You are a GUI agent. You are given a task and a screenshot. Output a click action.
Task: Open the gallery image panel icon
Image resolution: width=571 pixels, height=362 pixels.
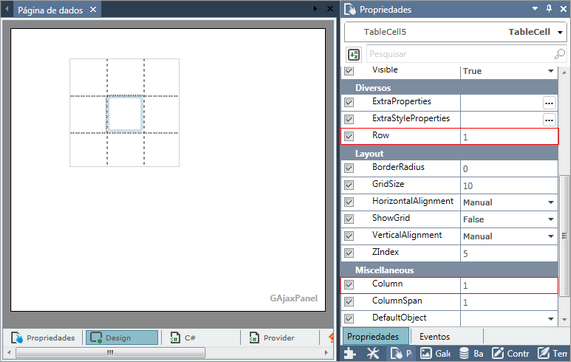[x=426, y=353]
